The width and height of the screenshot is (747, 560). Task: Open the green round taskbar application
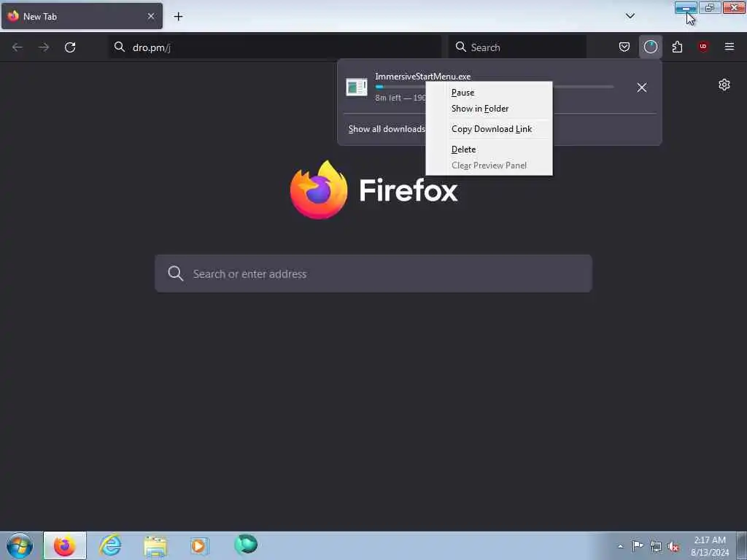(246, 544)
